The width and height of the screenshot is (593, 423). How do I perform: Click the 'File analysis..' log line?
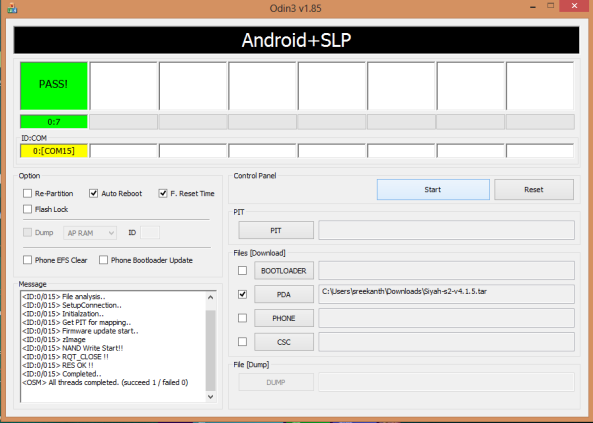(x=64, y=296)
